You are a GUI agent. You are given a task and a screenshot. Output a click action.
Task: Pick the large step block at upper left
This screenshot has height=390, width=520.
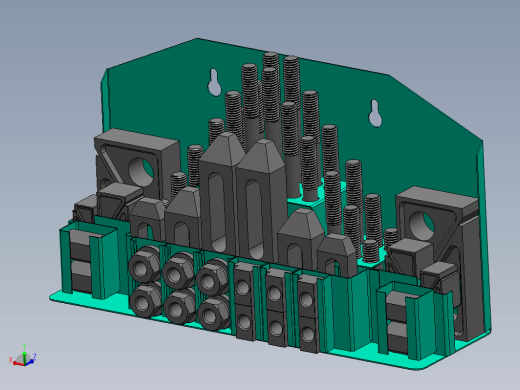coord(137,162)
